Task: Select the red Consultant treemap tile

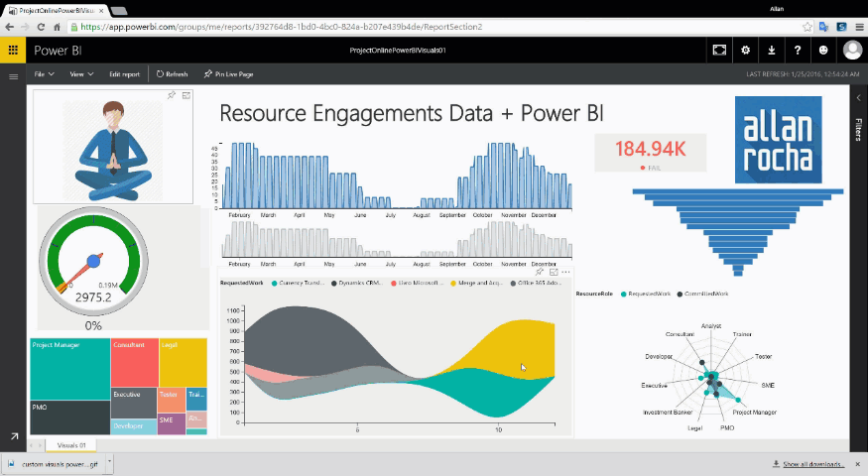Action: (135, 363)
